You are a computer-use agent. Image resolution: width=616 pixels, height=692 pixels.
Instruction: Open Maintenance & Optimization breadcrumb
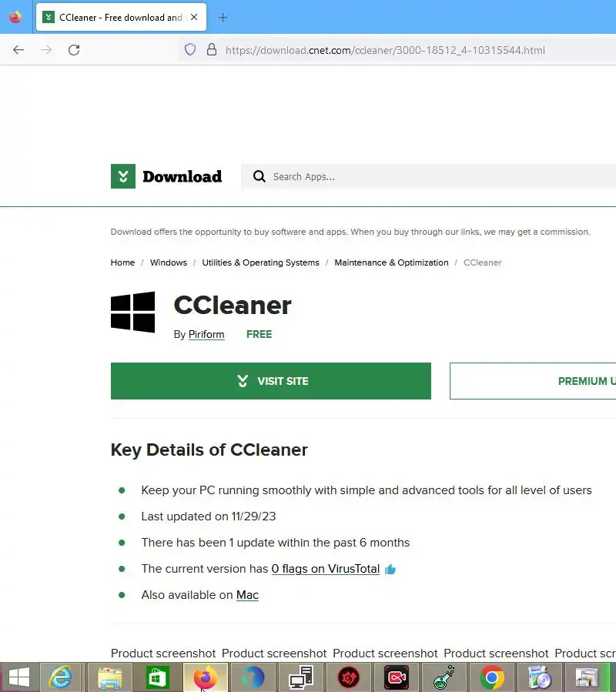pyautogui.click(x=391, y=262)
